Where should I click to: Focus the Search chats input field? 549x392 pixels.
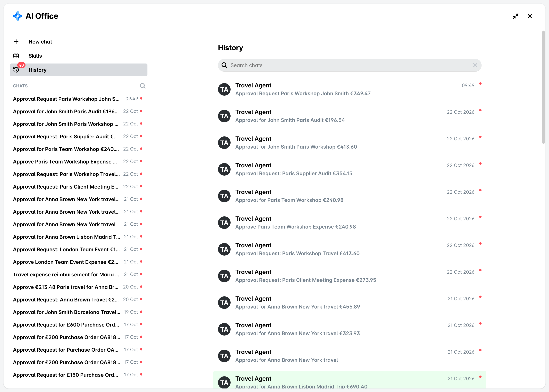(x=350, y=65)
